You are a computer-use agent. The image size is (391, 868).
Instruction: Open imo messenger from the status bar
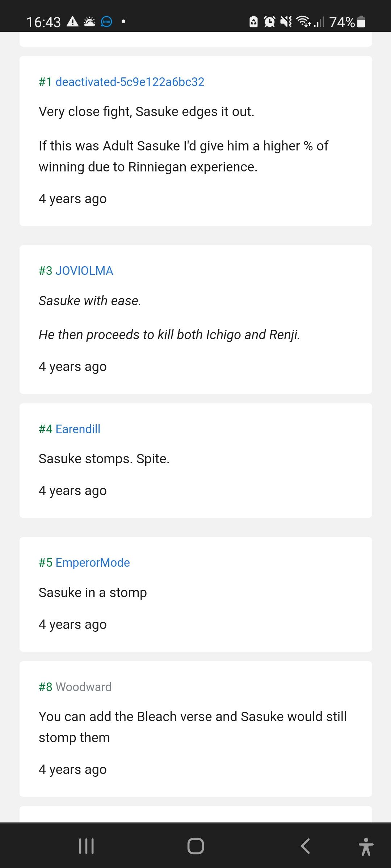(106, 22)
